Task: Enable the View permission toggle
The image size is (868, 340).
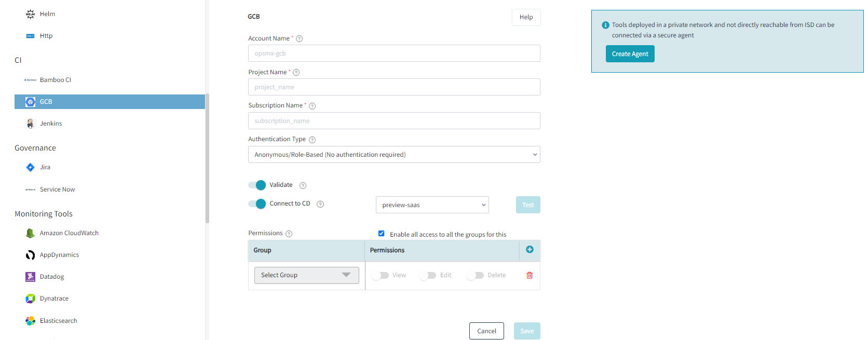Action: coord(380,276)
